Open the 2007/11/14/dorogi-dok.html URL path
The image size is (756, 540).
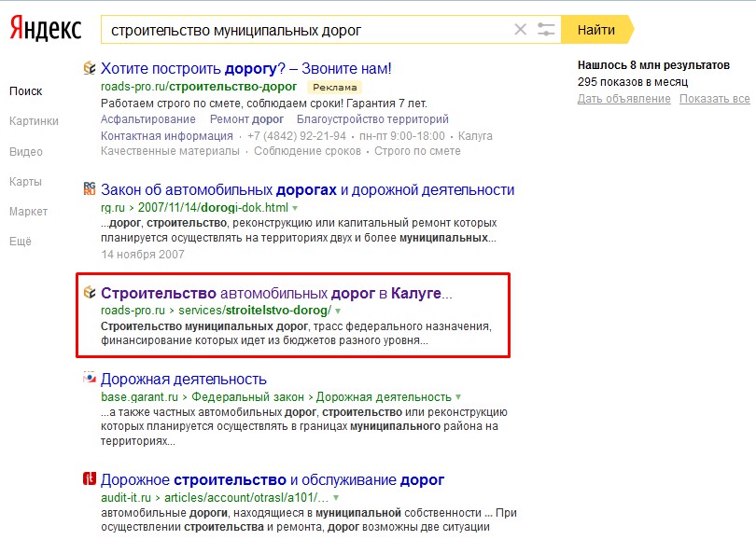[x=213, y=208]
